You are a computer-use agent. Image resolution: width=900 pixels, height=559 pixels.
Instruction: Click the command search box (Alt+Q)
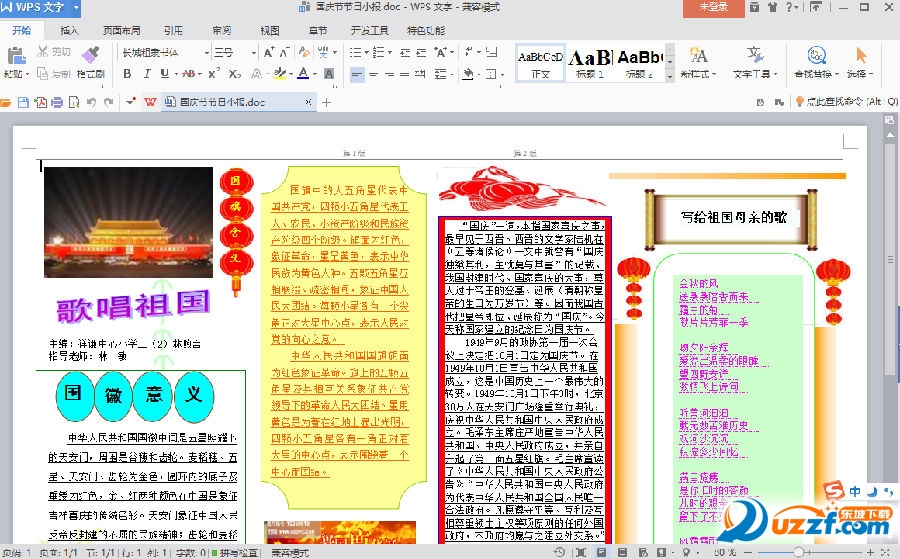pyautogui.click(x=847, y=102)
